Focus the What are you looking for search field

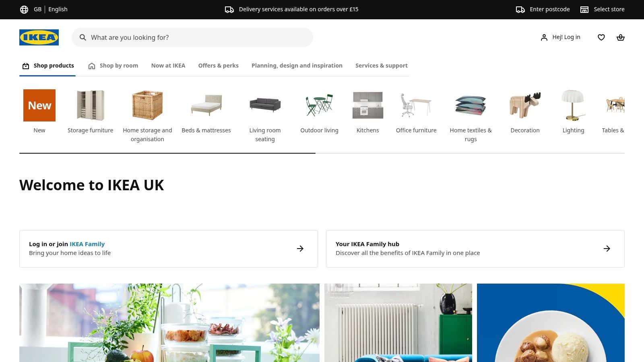[192, 37]
